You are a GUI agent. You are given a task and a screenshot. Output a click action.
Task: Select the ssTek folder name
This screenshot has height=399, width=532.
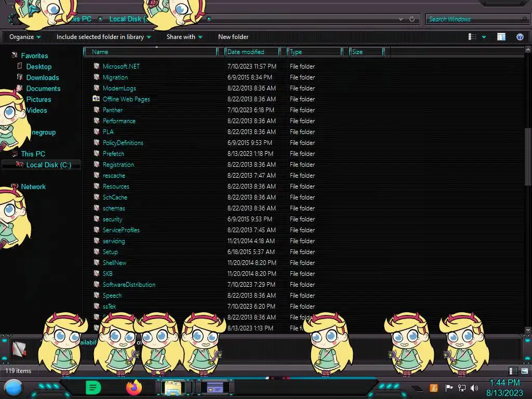pos(109,306)
